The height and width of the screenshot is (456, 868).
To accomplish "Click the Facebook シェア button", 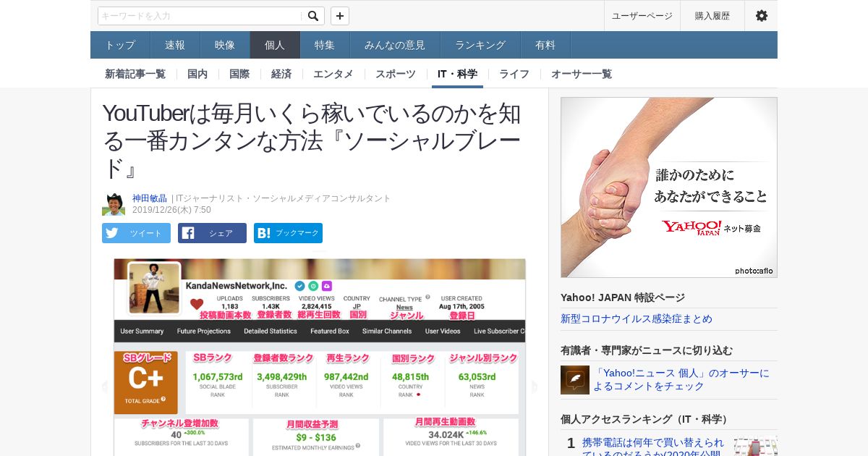I will (x=212, y=233).
